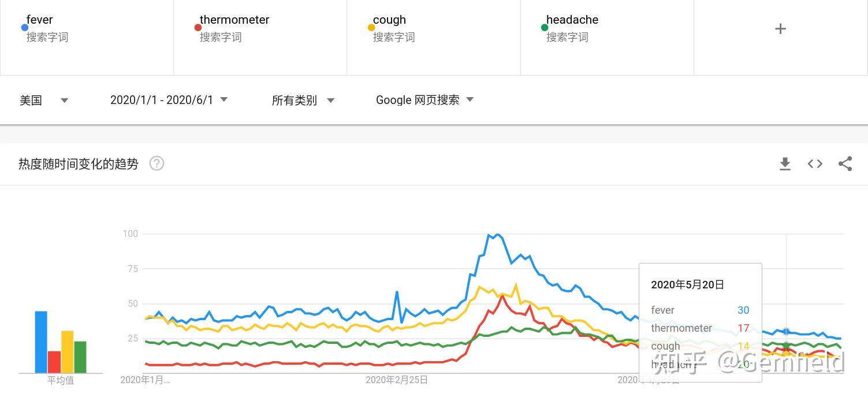Open the embed code icon
This screenshot has height=397, width=868.
[x=815, y=164]
